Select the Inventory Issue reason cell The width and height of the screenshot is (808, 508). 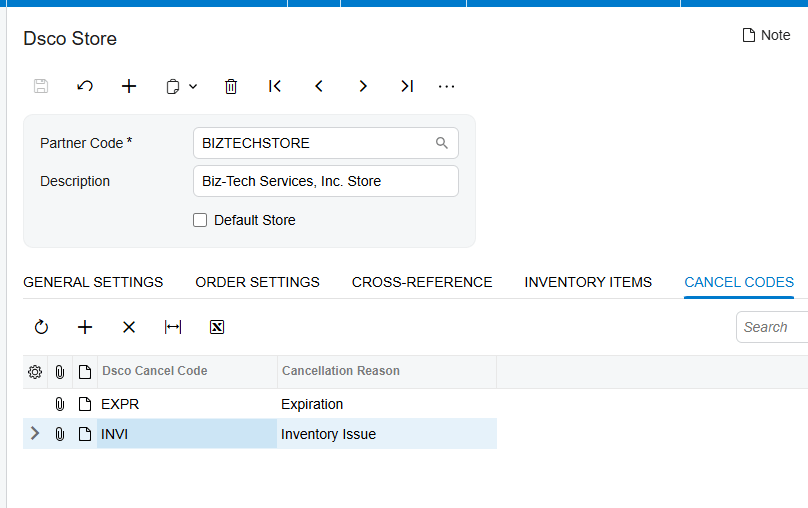tap(387, 434)
